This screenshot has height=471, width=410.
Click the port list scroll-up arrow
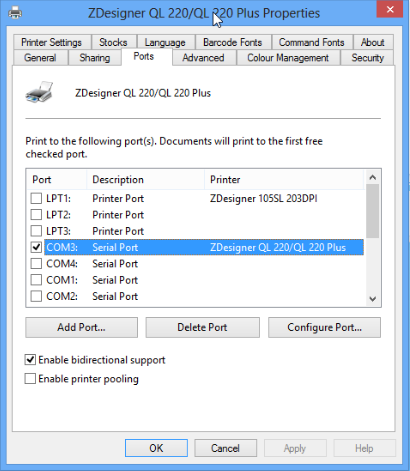pyautogui.click(x=373, y=177)
